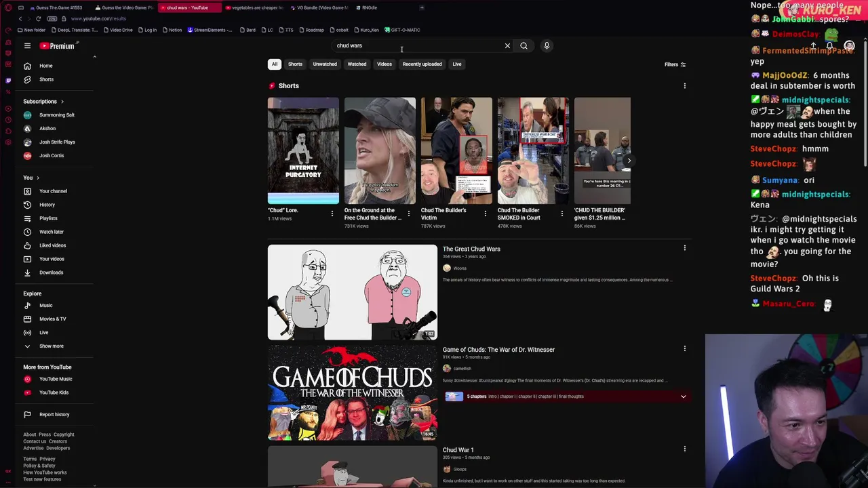Switch to Guess The.Game #1553 browser tab
Image resolution: width=868 pixels, height=488 pixels.
point(58,7)
